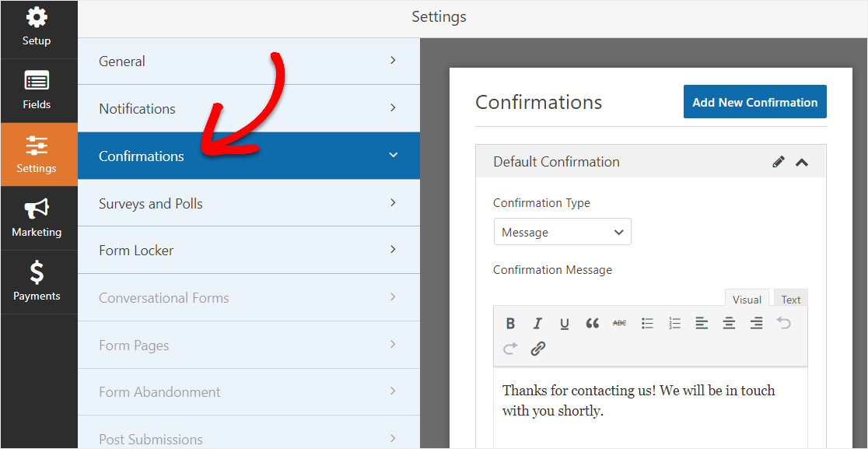The width and height of the screenshot is (868, 449).
Task: Click the Settings page title
Action: [x=439, y=17]
